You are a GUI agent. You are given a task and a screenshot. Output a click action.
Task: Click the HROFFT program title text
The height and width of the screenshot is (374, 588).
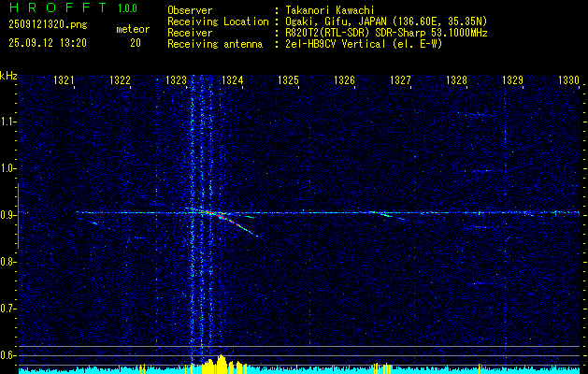coord(58,7)
